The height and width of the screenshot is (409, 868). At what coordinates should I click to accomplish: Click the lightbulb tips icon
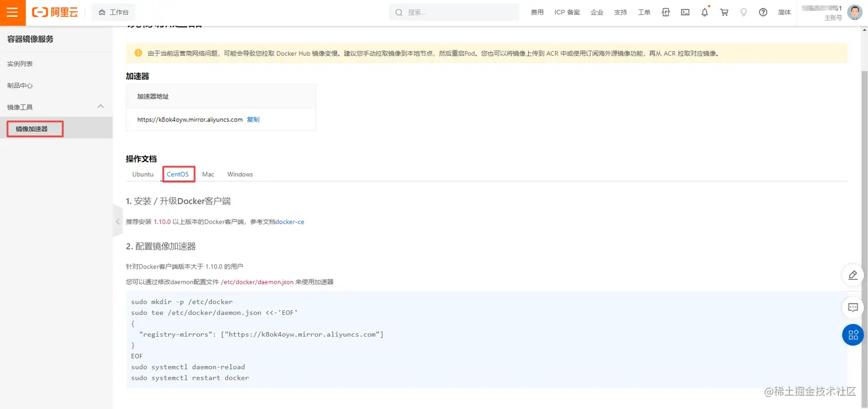click(743, 12)
